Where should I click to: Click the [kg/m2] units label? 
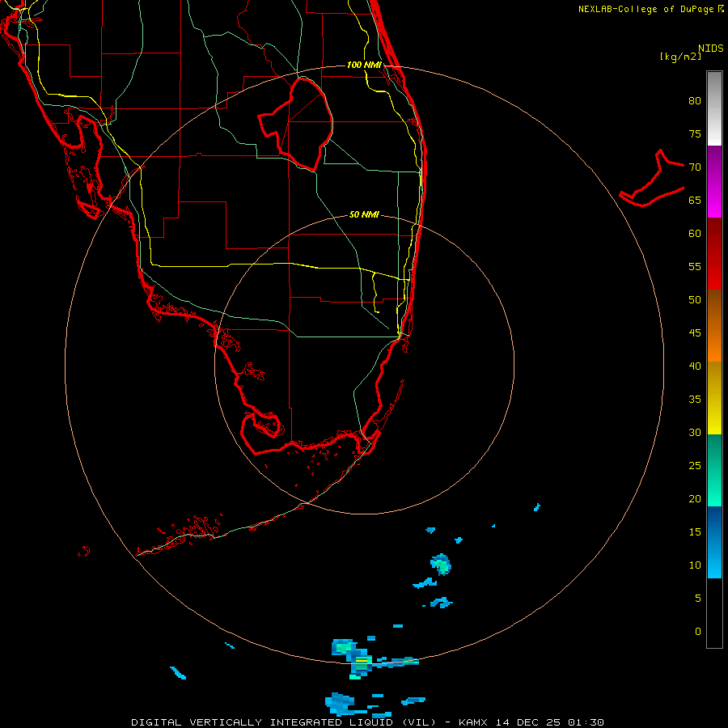click(x=680, y=57)
